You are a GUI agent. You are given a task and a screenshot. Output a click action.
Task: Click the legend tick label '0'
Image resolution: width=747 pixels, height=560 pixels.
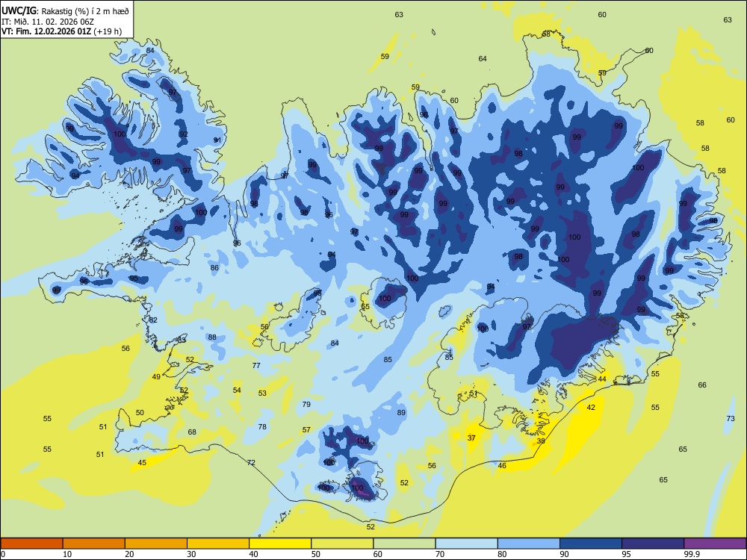coord(3,554)
